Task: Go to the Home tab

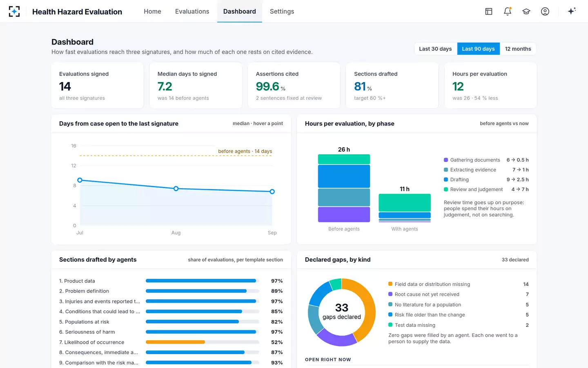Action: (152, 11)
